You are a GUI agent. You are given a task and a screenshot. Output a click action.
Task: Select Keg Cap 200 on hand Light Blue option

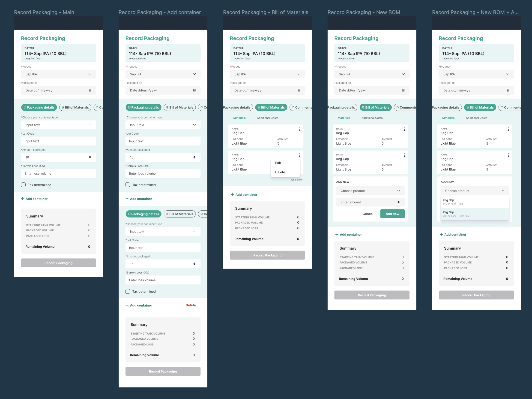tap(475, 214)
